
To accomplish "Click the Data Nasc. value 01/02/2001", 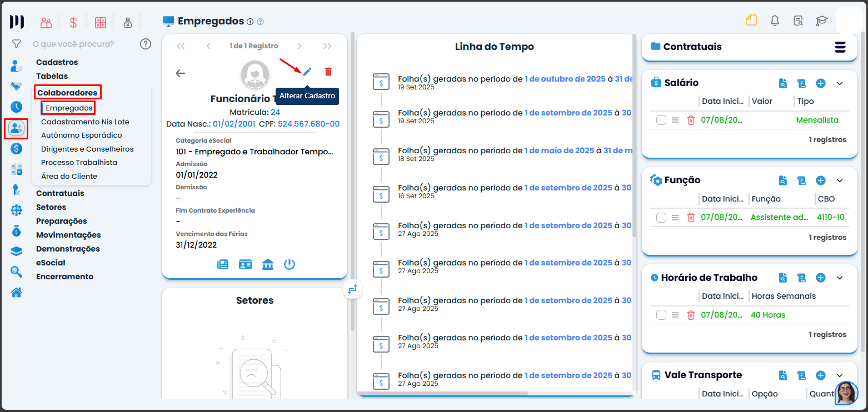I will click(234, 124).
